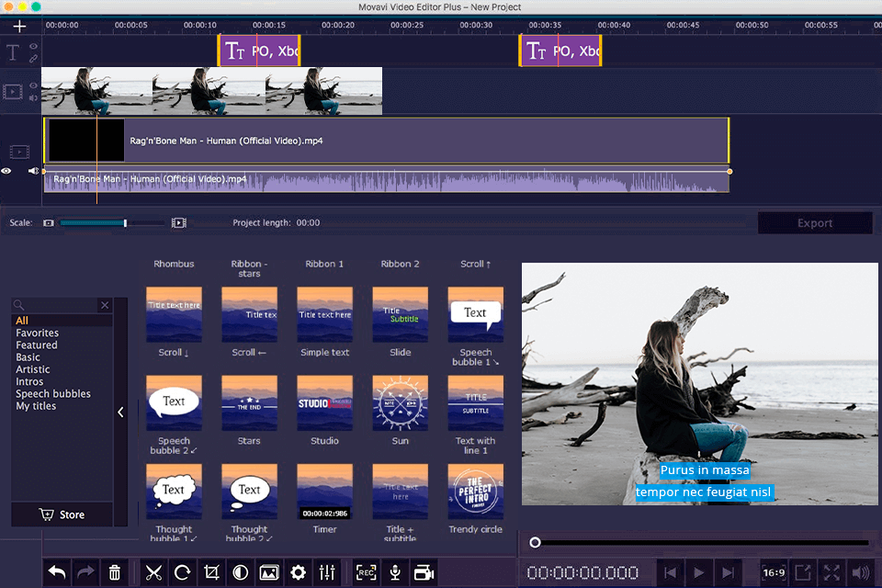Select the Text with line 1 thumbnail
This screenshot has height=588, width=882.
click(x=475, y=403)
